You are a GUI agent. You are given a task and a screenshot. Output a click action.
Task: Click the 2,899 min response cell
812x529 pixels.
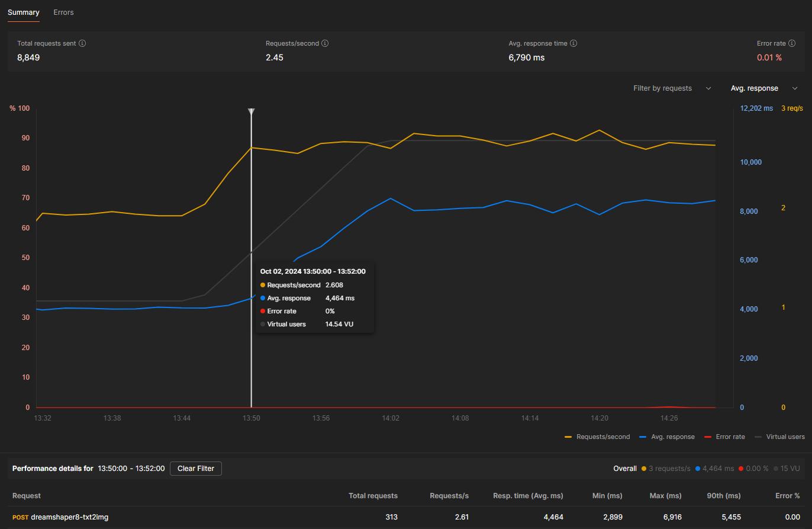613,517
